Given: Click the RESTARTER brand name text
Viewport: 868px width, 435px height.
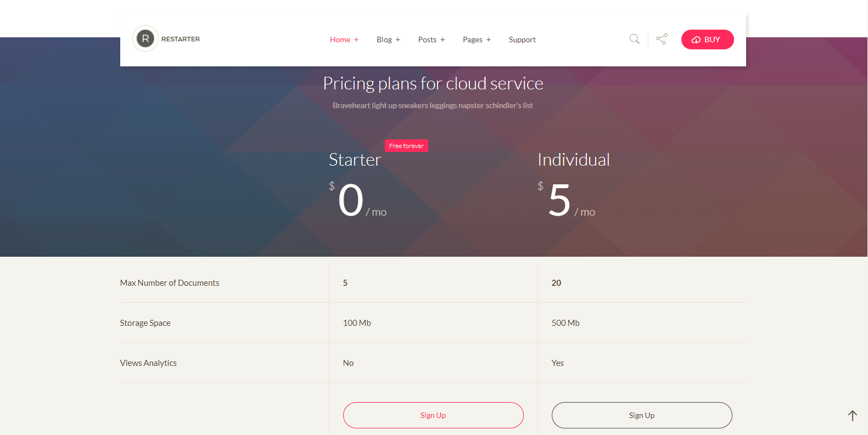Looking at the screenshot, I should 181,39.
